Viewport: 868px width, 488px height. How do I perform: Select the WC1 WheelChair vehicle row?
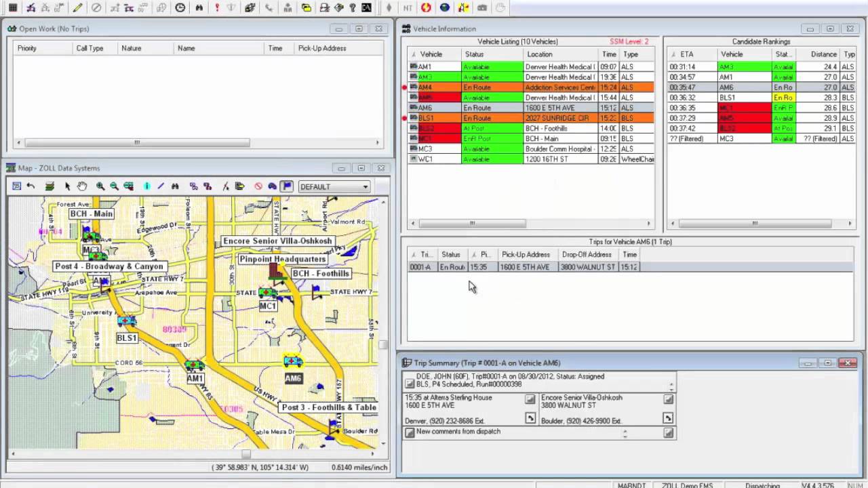pyautogui.click(x=531, y=159)
